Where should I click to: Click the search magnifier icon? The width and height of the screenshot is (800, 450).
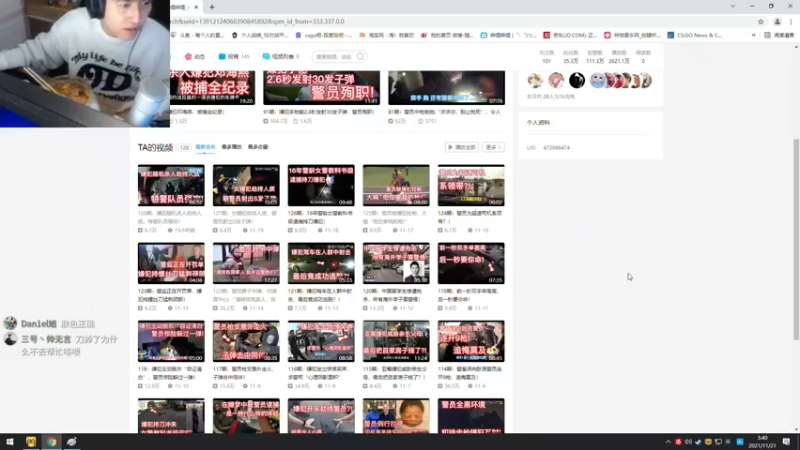(x=361, y=57)
